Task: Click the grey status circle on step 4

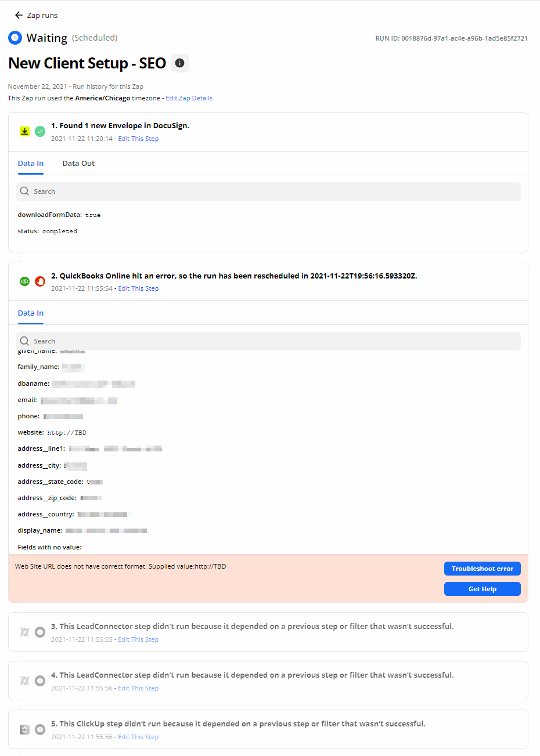Action: (x=40, y=681)
